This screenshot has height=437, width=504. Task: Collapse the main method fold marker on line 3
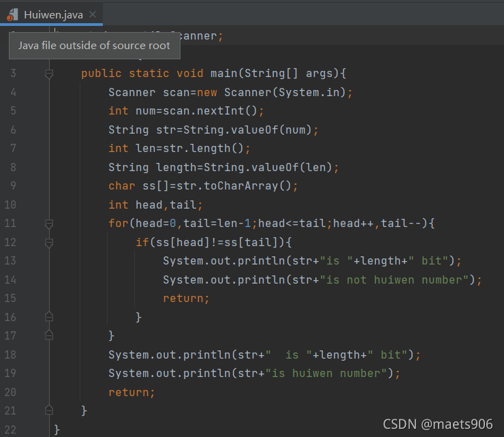point(49,74)
